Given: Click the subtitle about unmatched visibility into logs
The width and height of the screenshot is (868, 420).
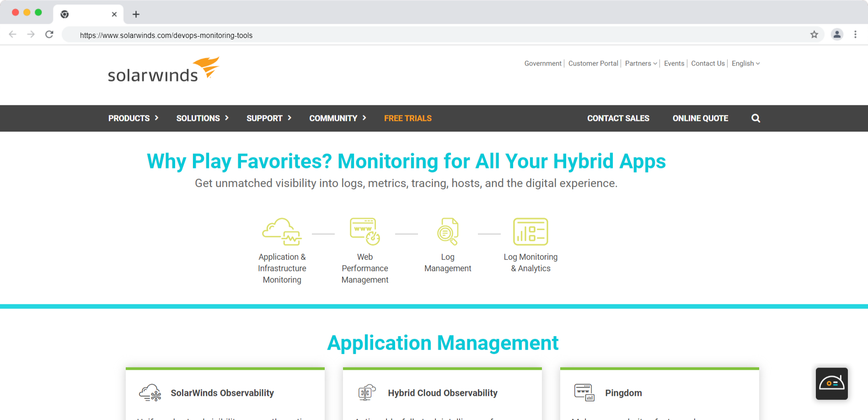Looking at the screenshot, I should [x=406, y=183].
